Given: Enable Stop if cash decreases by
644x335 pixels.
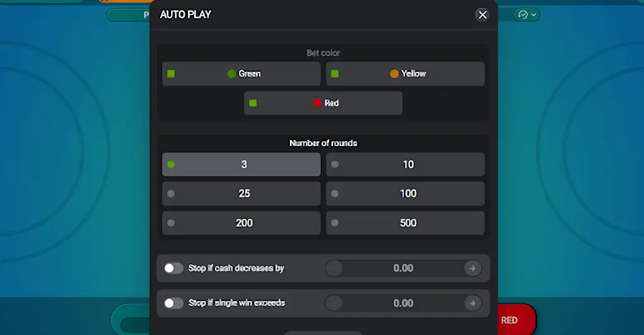Looking at the screenshot, I should (x=174, y=268).
